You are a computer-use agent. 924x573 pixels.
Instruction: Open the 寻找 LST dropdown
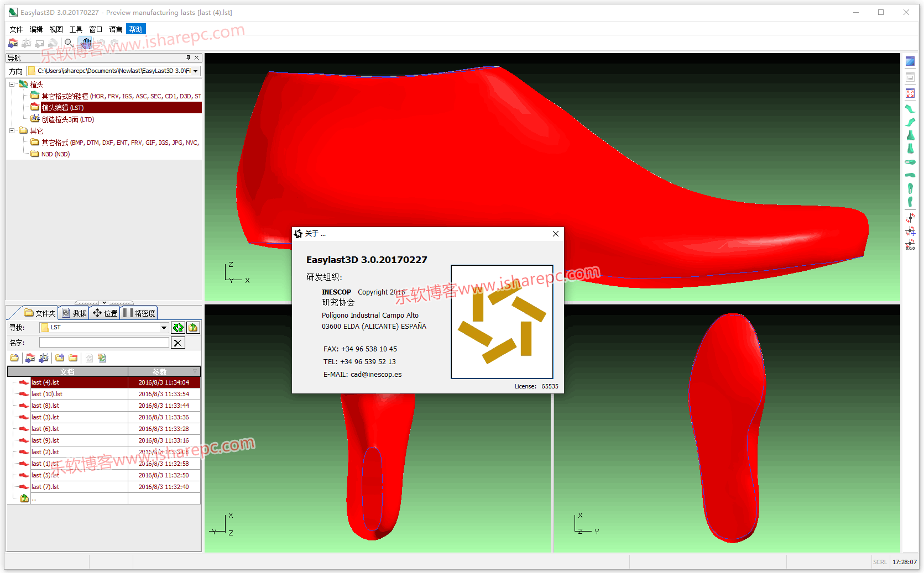tap(164, 328)
